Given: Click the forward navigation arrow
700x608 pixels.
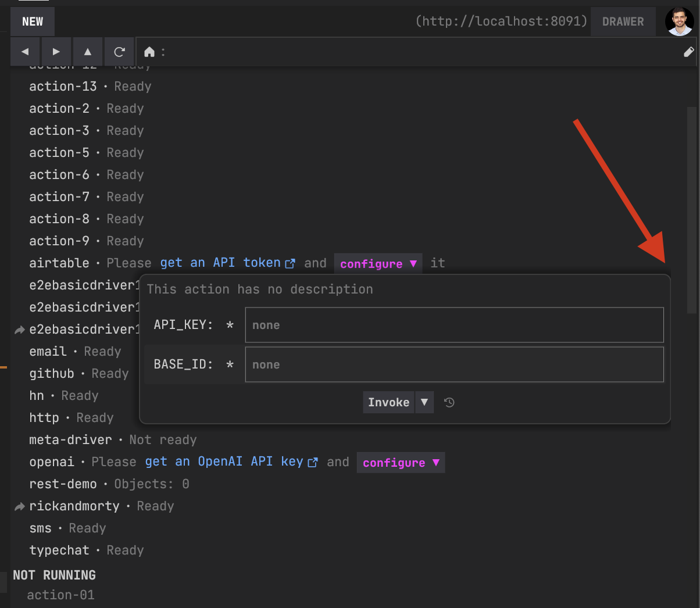Looking at the screenshot, I should pos(56,51).
